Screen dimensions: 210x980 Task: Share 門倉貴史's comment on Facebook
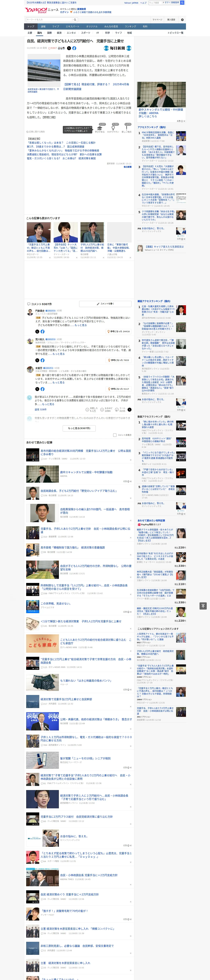42,331
